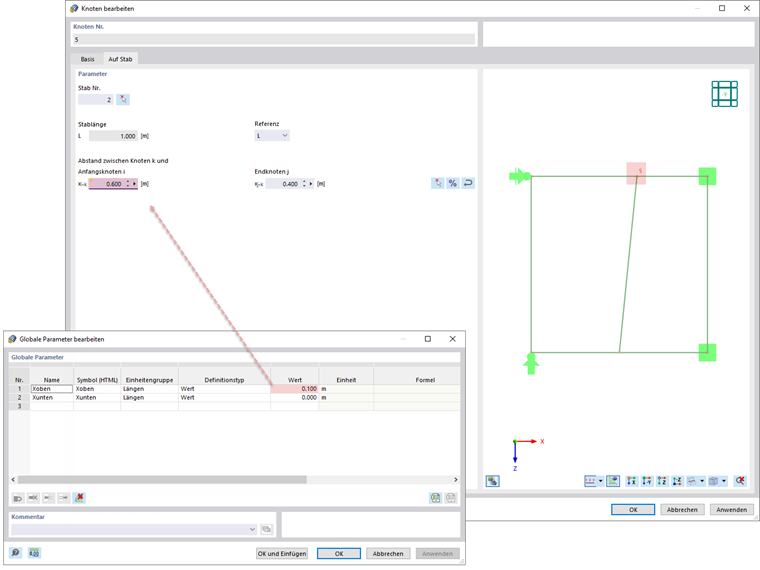Click the search magnifier icon in Globale Parameter footer
Screen dimensions: 760x570
coord(16,553)
